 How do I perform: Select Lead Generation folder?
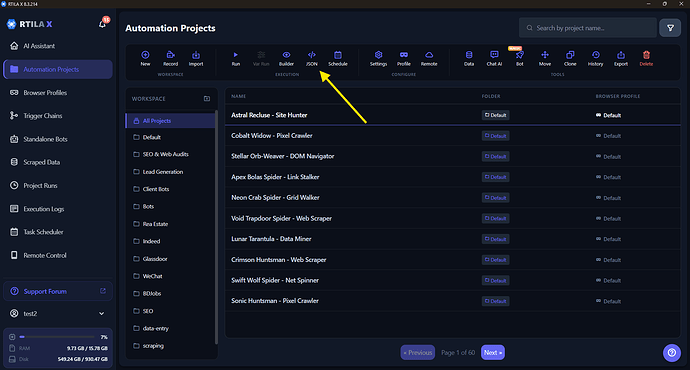170,172
